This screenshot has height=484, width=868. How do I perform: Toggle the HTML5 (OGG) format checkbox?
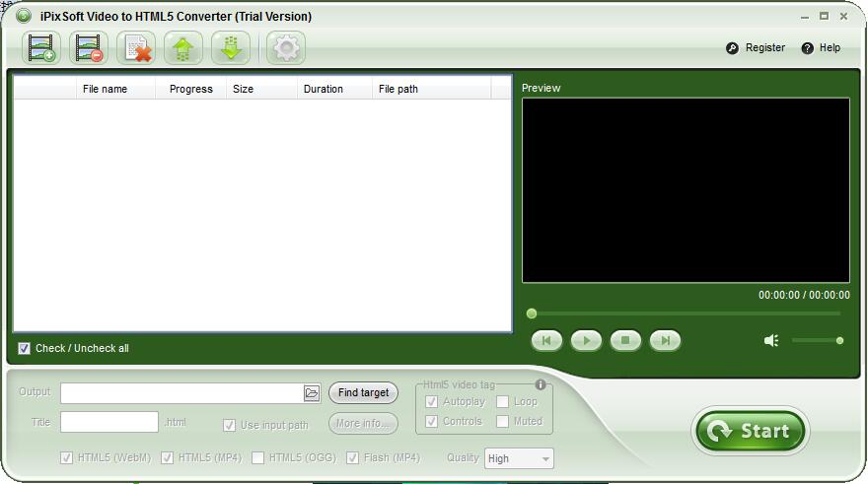(257, 458)
